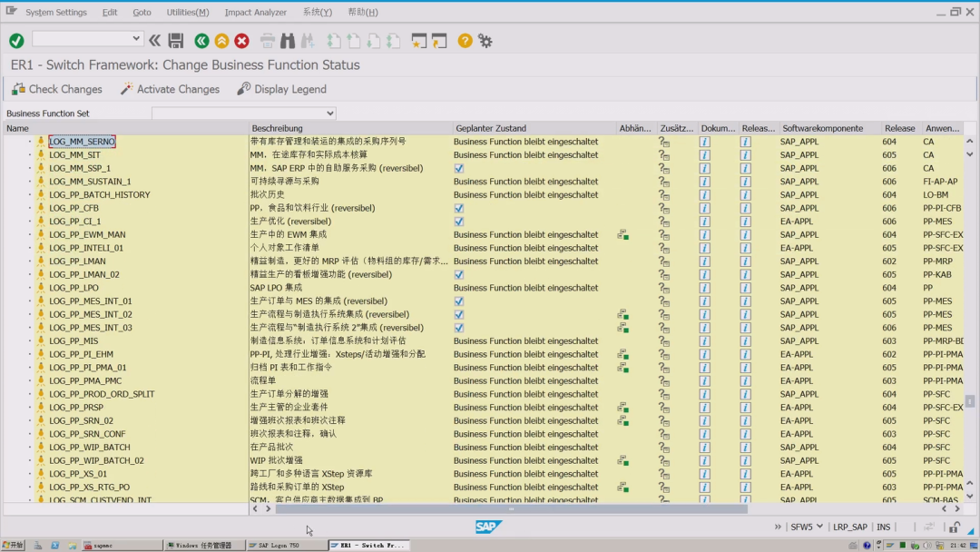Click the Check Changes button
The height and width of the screenshot is (552, 980).
[x=57, y=89]
